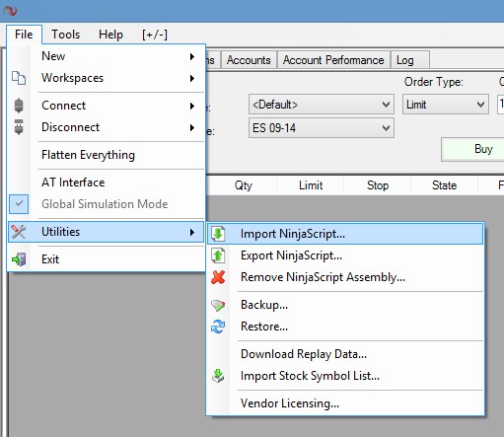Switch to the Log tab

410,60
